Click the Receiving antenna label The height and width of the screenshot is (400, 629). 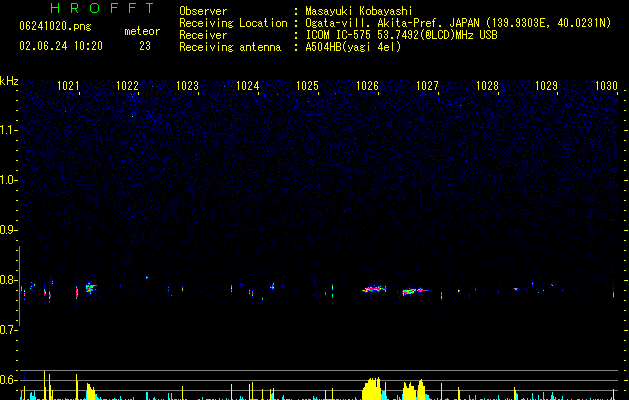click(x=230, y=47)
